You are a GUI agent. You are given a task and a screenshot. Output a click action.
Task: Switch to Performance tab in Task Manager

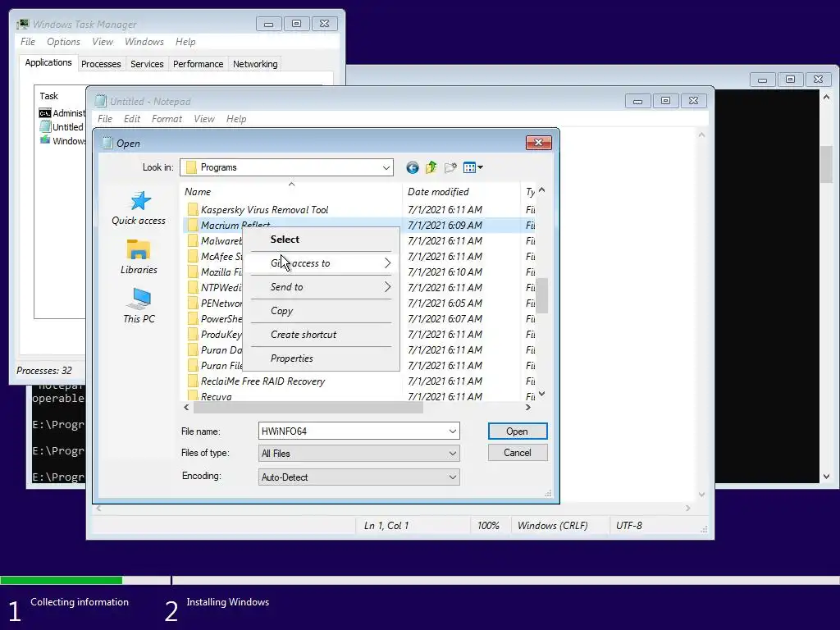point(198,64)
